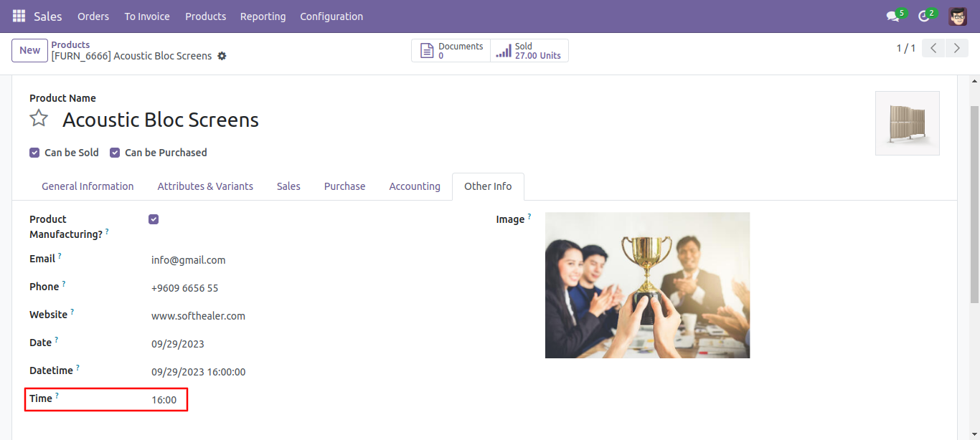
Task: Edit the Website field www.softhealer.com
Action: [198, 316]
